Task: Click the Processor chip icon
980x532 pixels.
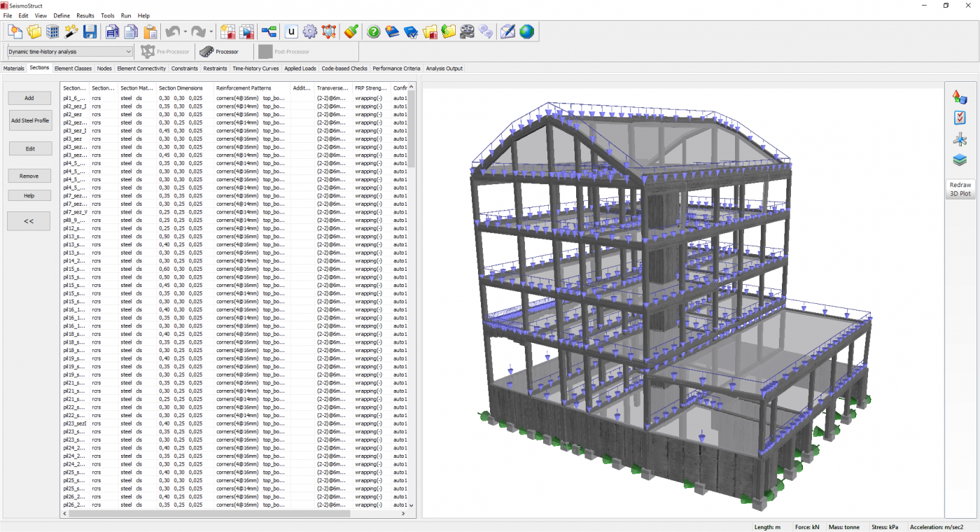Action: tap(207, 52)
